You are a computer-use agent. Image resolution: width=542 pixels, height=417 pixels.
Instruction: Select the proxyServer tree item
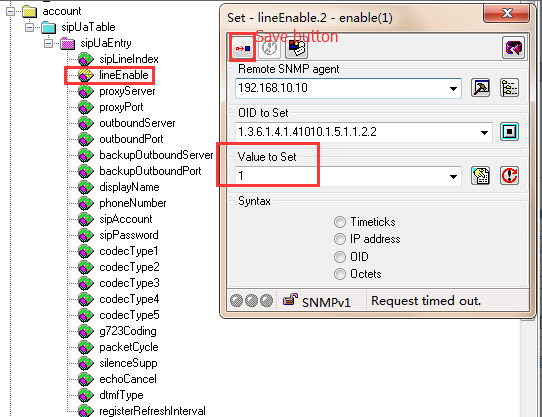coord(127,91)
